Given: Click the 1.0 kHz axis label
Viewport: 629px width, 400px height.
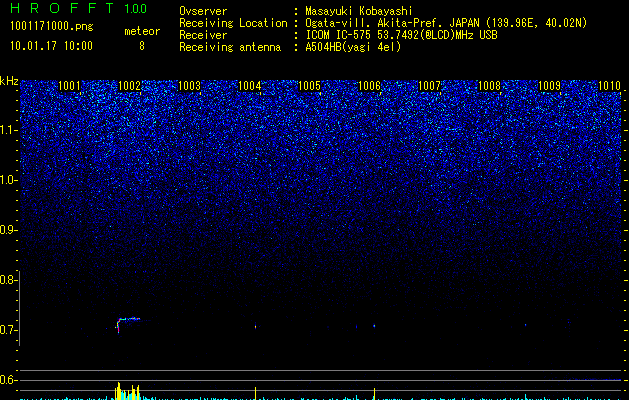Looking at the screenshot, I should 8,180.
